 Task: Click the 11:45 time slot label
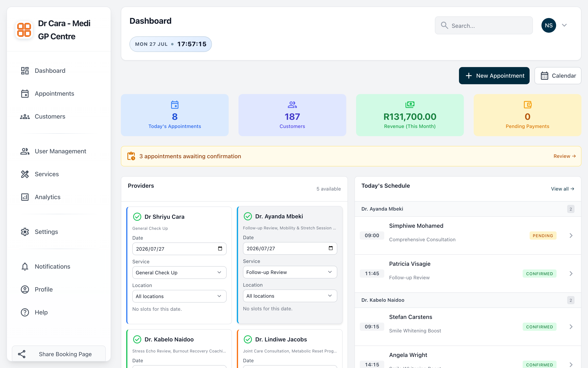click(372, 274)
